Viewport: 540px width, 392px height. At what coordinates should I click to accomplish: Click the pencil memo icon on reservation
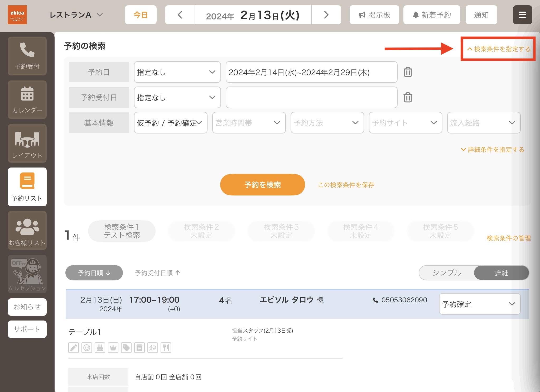point(74,348)
